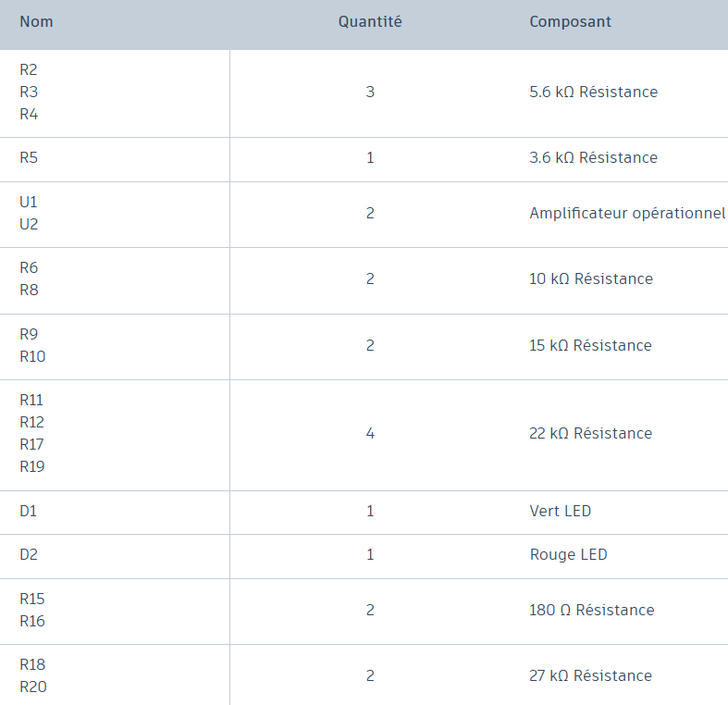Click the Composant column header
The height and width of the screenshot is (705, 728).
point(570,21)
